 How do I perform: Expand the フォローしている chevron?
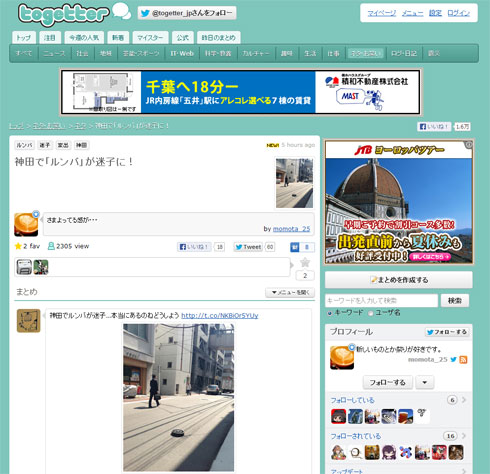[464, 400]
